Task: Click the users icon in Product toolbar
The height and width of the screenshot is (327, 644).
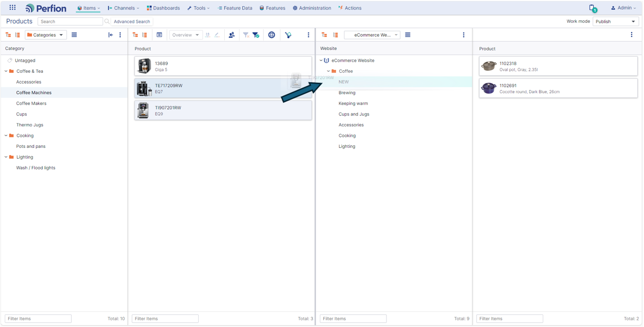Action: [x=231, y=35]
